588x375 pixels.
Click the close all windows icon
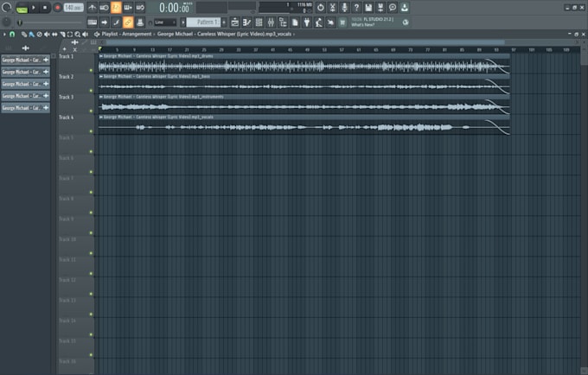click(330, 22)
